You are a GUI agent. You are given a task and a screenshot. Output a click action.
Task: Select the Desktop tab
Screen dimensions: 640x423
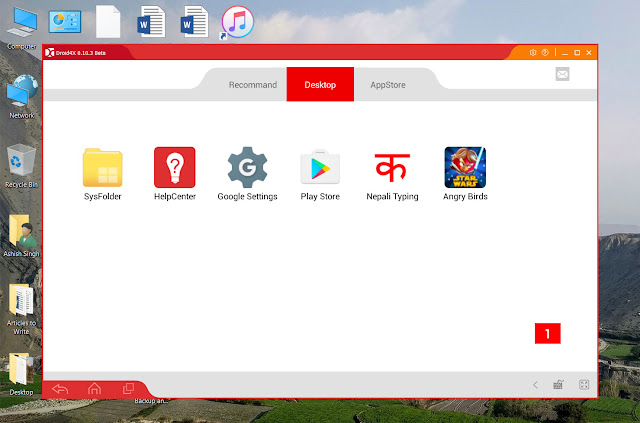point(320,84)
